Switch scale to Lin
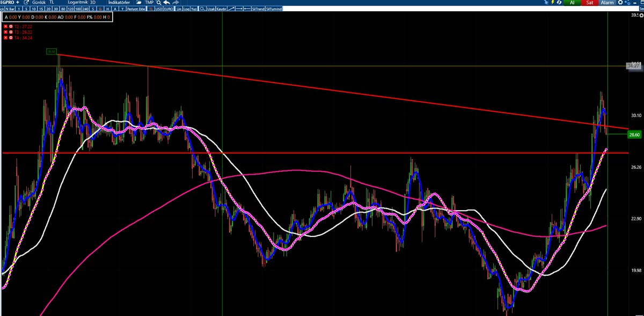The height and width of the screenshot is (316, 644). point(179,9)
